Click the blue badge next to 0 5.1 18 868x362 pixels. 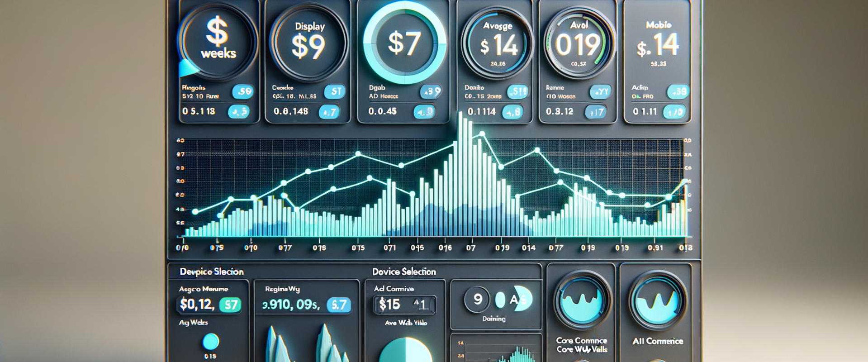coord(238,112)
